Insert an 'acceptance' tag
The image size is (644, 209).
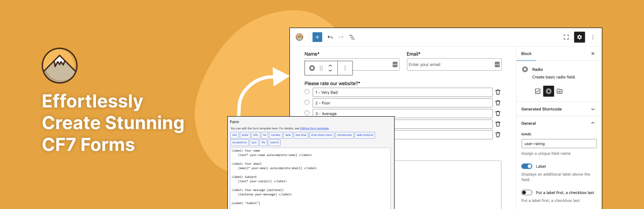tap(239, 143)
